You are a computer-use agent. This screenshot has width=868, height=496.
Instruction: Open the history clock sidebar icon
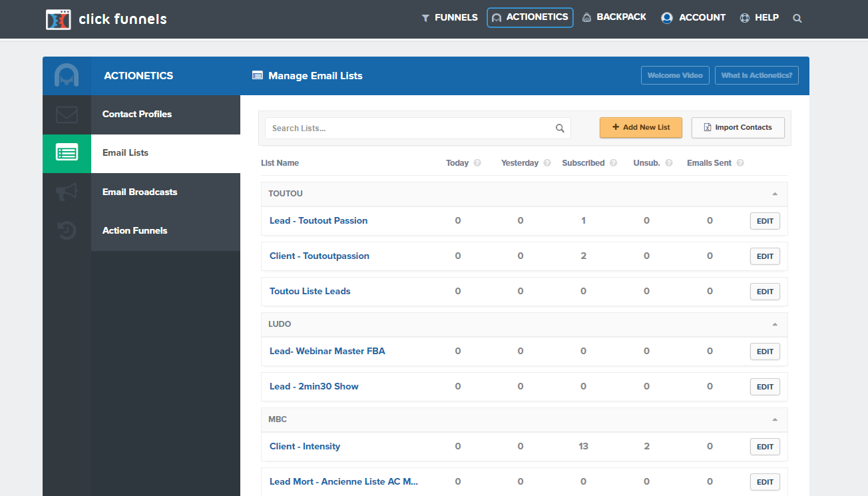coord(67,231)
